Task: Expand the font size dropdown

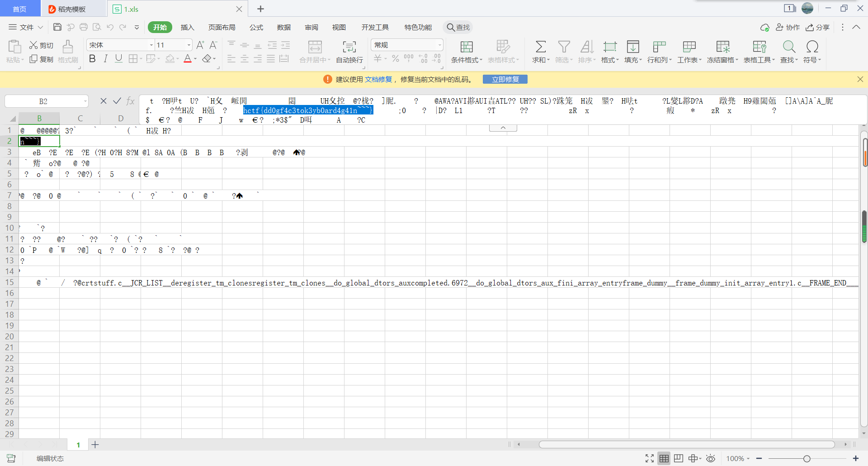Action: tap(189, 45)
